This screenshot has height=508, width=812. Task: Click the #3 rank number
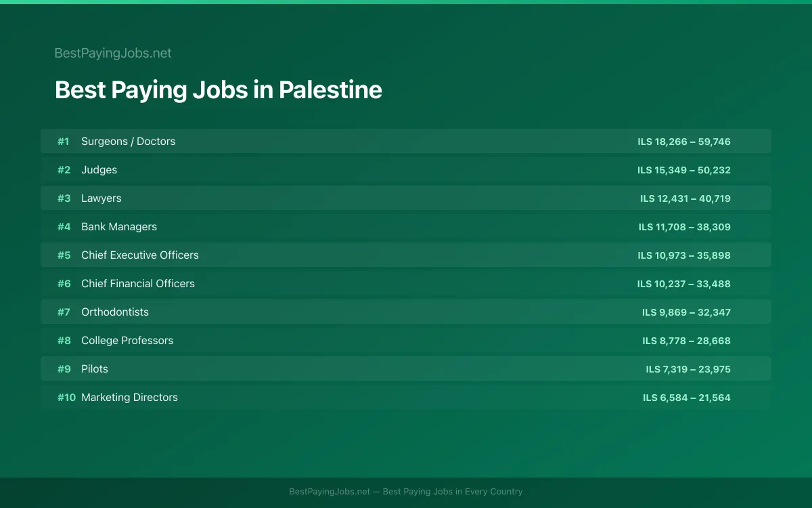pyautogui.click(x=64, y=198)
